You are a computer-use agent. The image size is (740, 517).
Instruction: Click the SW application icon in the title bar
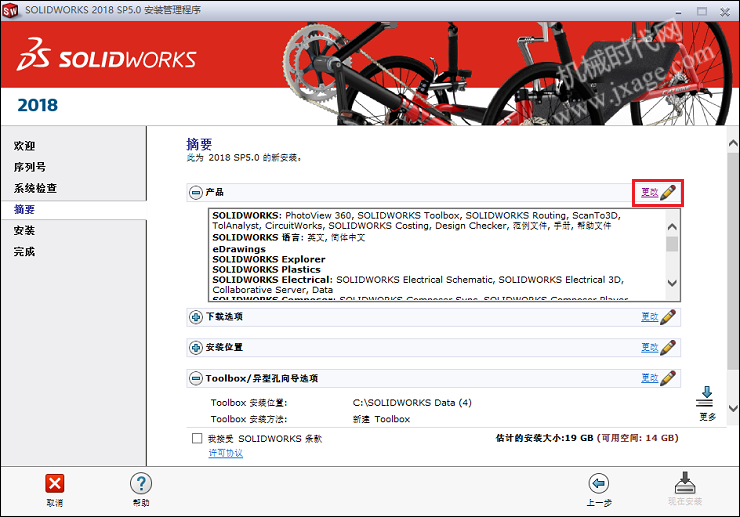[x=9, y=10]
